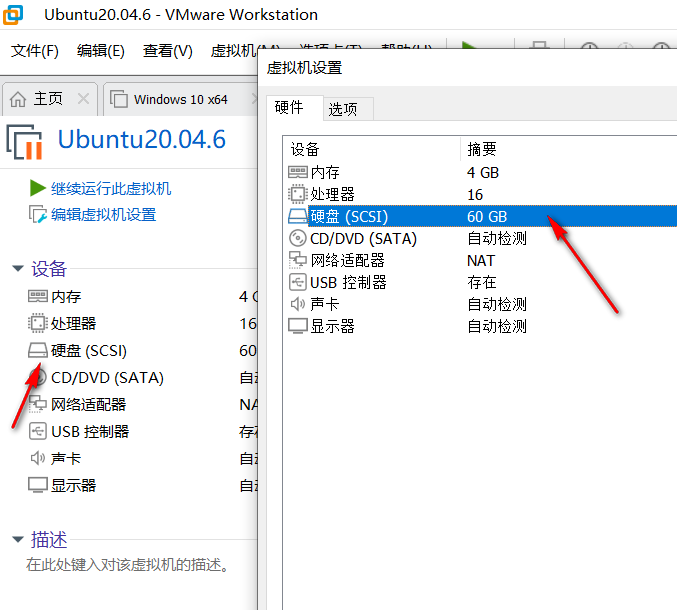Click the Ubuntu20.04.6 VM title heading

142,139
